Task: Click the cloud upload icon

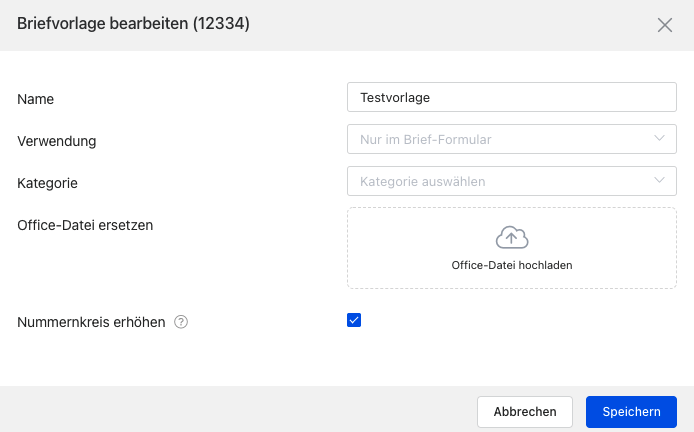Action: coord(512,237)
